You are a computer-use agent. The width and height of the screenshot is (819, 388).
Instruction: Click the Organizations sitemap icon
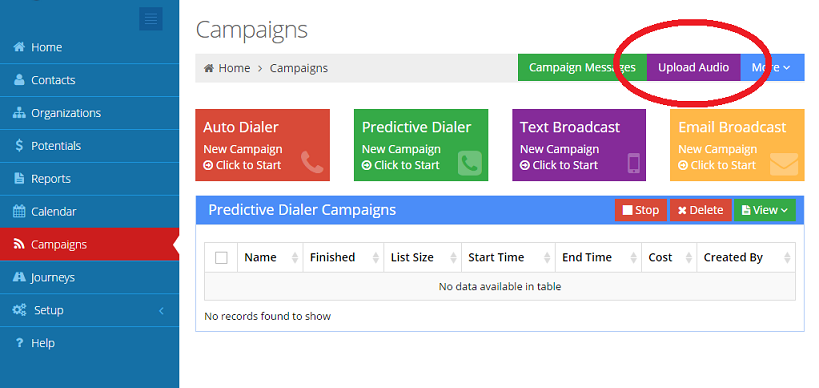(19, 113)
